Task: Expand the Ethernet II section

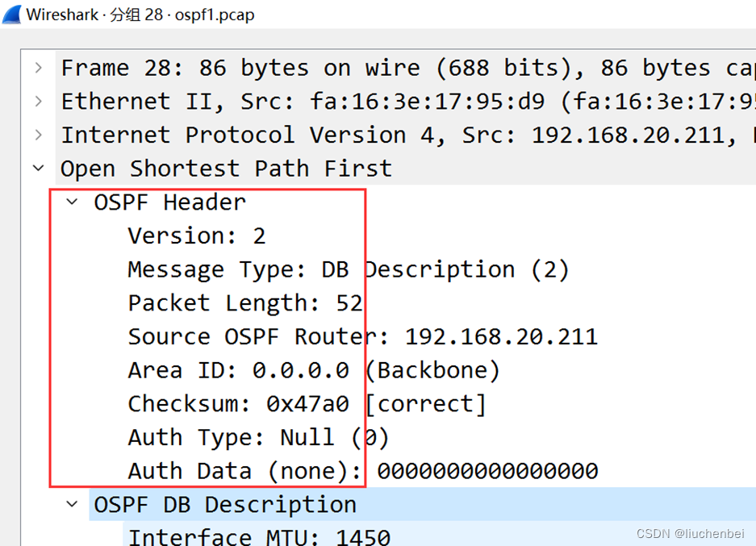Action: 37,101
